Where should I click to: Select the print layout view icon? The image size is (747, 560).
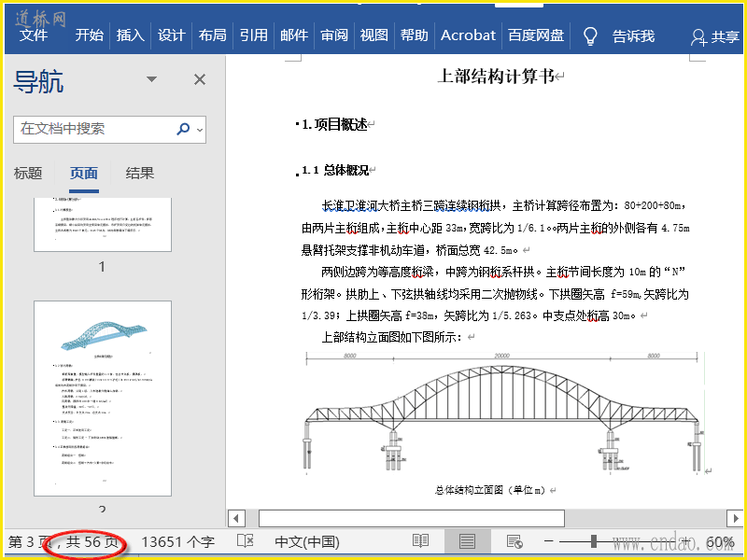click(467, 541)
